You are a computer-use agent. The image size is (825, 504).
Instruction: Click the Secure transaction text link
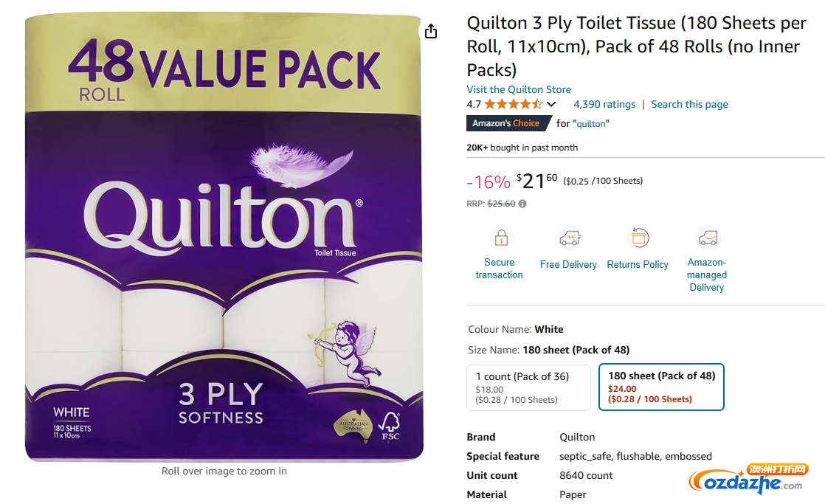click(x=500, y=269)
